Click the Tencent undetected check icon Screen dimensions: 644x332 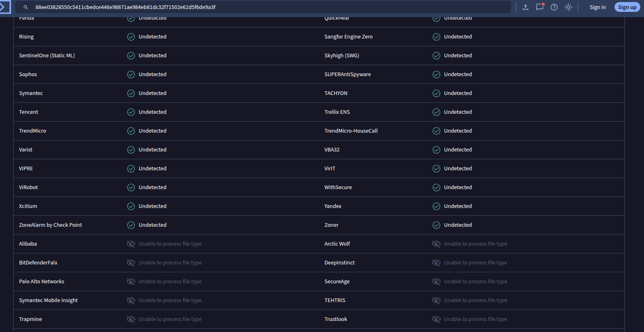point(131,112)
